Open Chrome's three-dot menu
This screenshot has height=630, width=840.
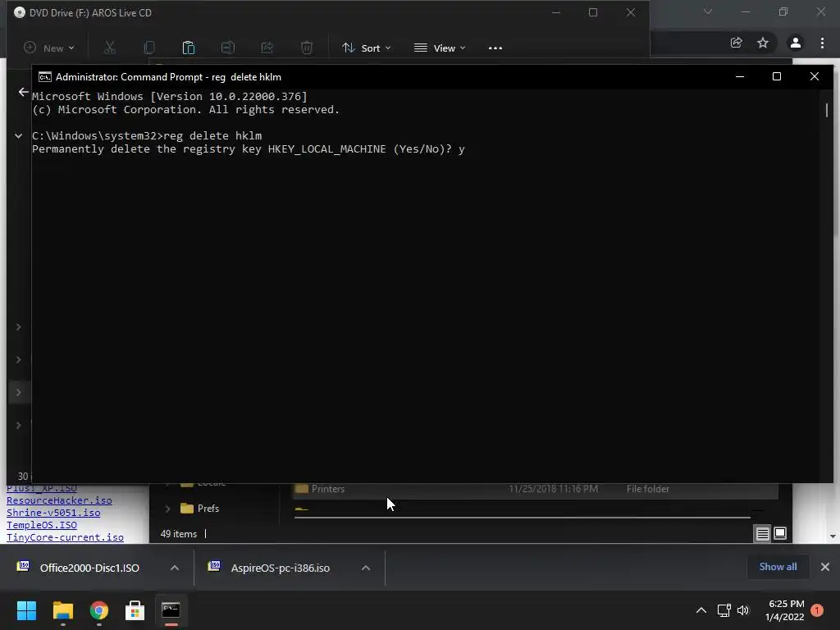point(822,43)
